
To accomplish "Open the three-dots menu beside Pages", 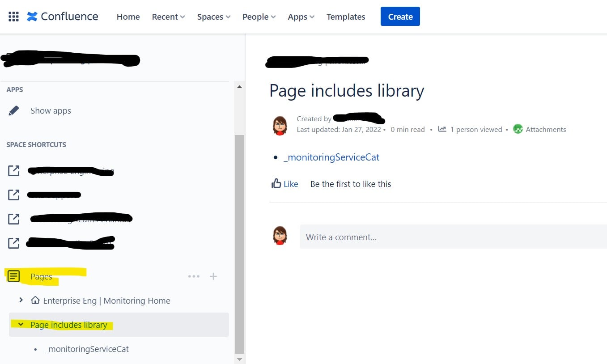I will click(194, 276).
